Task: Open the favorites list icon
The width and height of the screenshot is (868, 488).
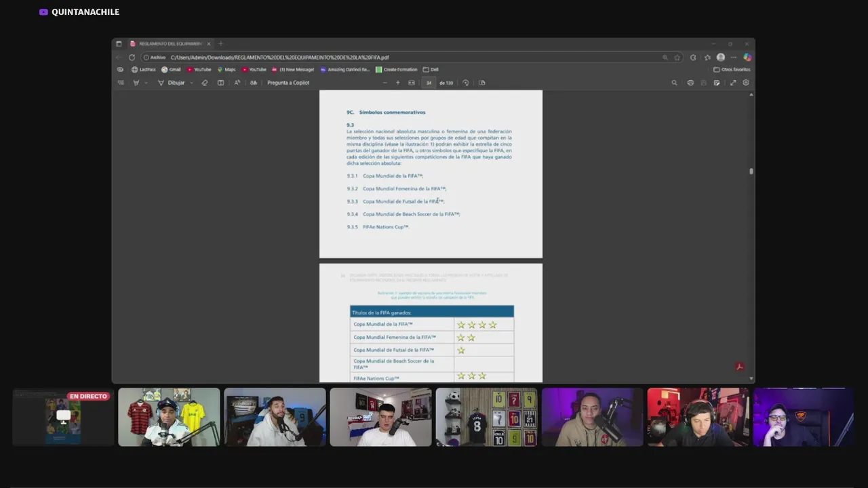Action: tap(707, 58)
